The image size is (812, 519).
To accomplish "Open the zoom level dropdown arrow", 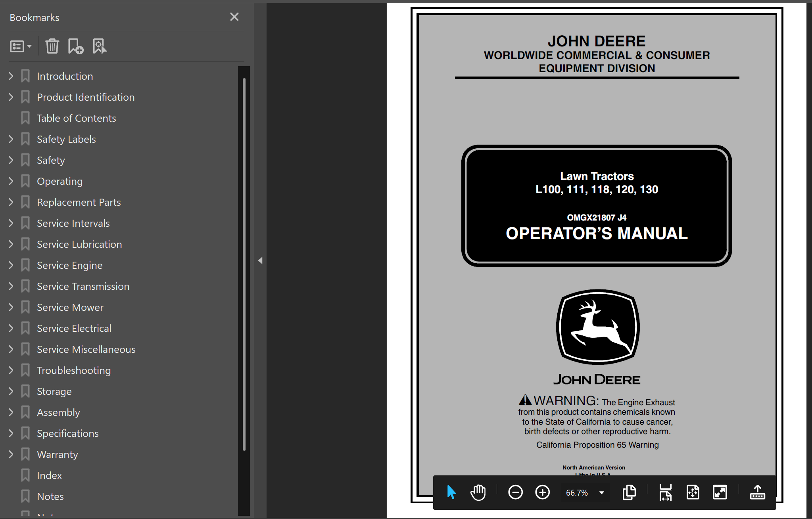I will point(602,492).
